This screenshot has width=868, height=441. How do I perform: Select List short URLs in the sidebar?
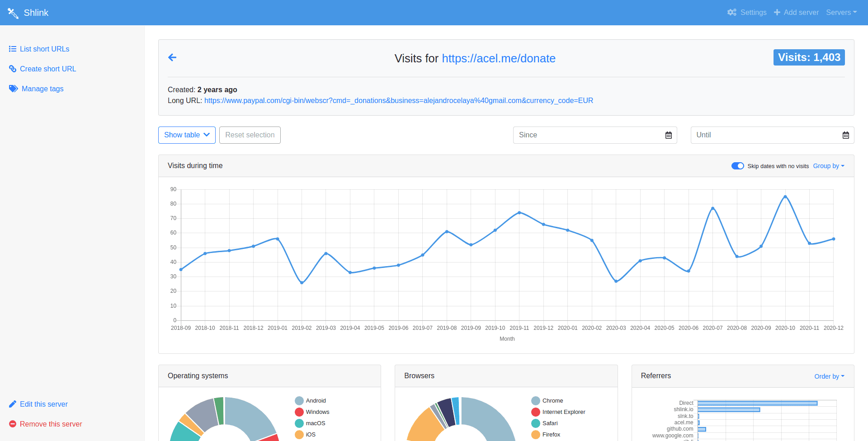tap(44, 49)
